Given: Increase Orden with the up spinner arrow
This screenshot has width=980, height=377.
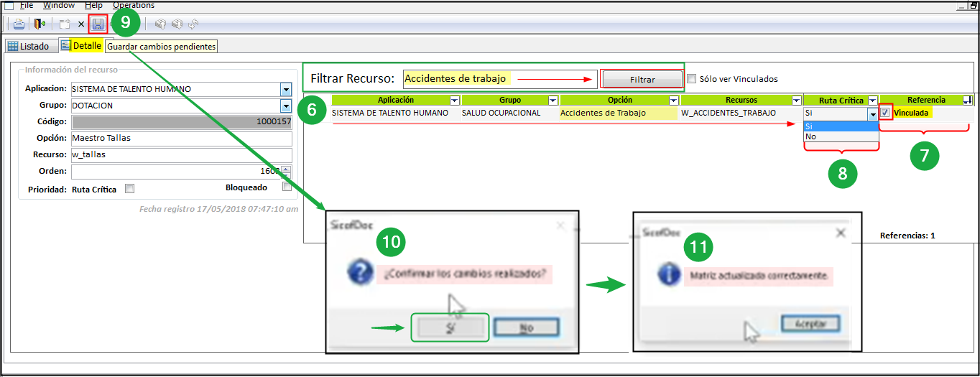Looking at the screenshot, I should click(x=287, y=169).
